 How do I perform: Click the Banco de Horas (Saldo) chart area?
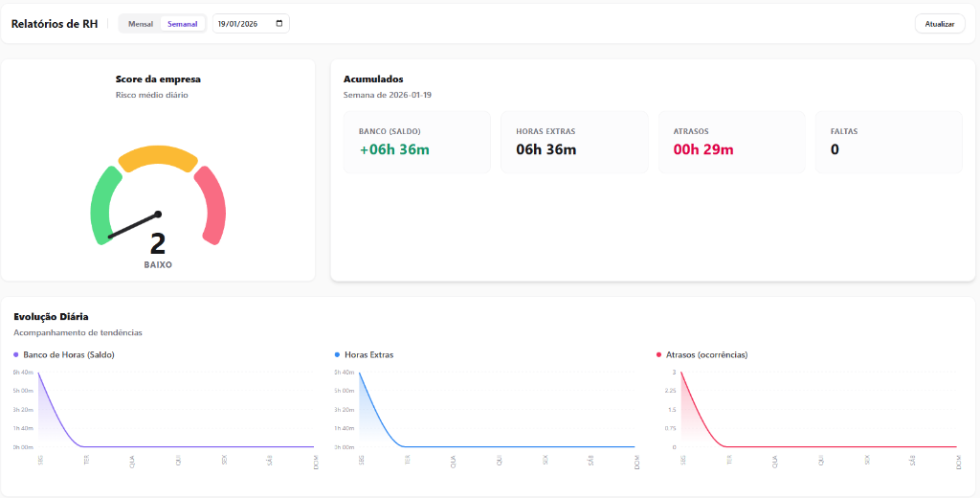[x=177, y=412]
